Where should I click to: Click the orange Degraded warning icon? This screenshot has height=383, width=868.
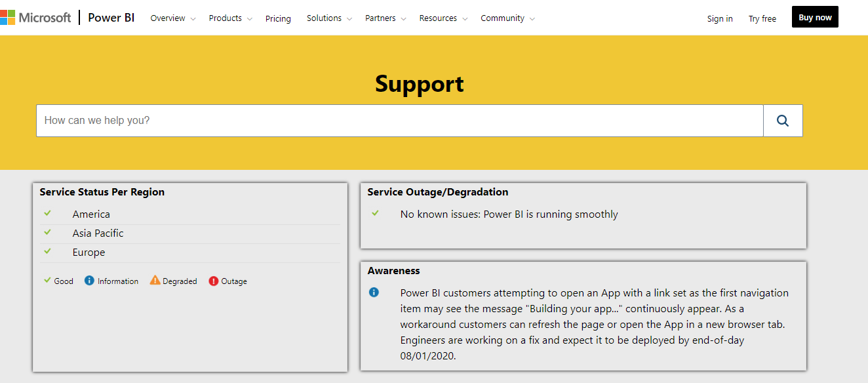pos(155,281)
